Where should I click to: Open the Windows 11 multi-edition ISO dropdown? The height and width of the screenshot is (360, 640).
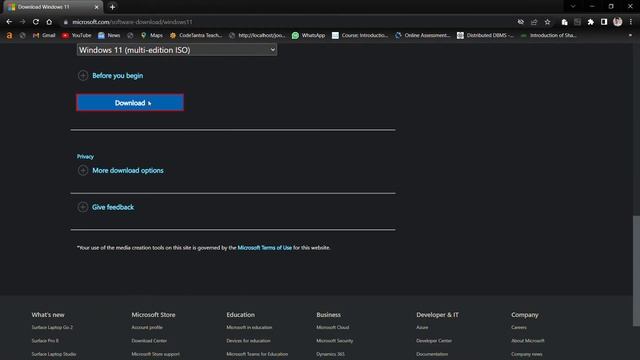pyautogui.click(x=177, y=50)
